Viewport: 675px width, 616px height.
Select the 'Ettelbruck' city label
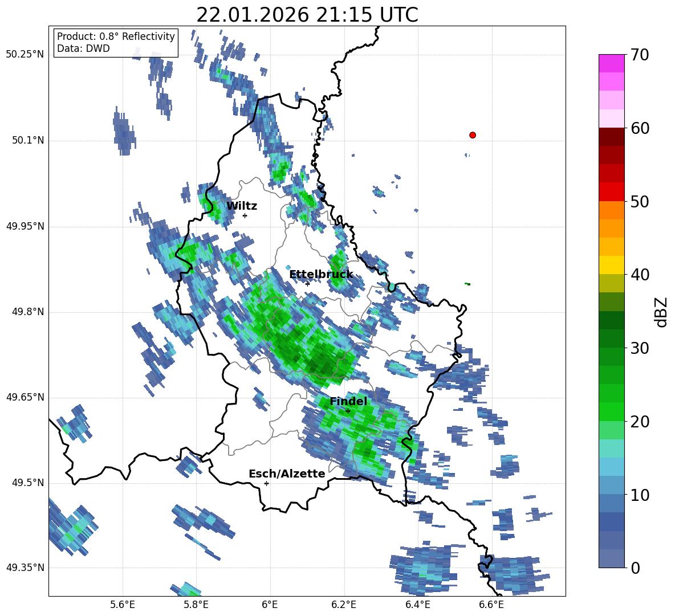tap(321, 275)
